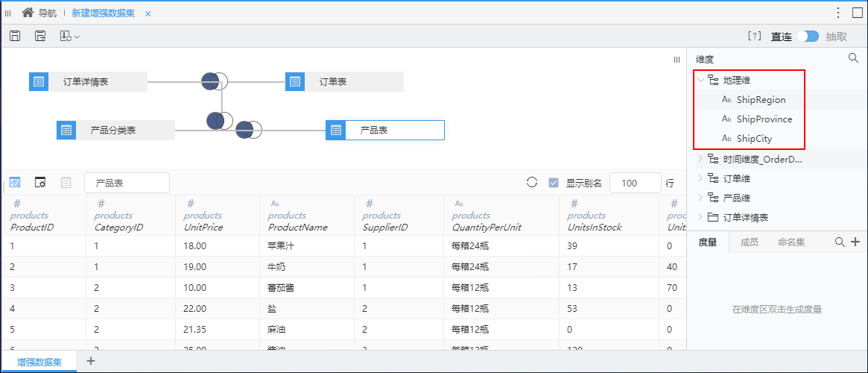Select the 产品分类表 table node icon
This screenshot has width=868, height=373.
click(66, 131)
